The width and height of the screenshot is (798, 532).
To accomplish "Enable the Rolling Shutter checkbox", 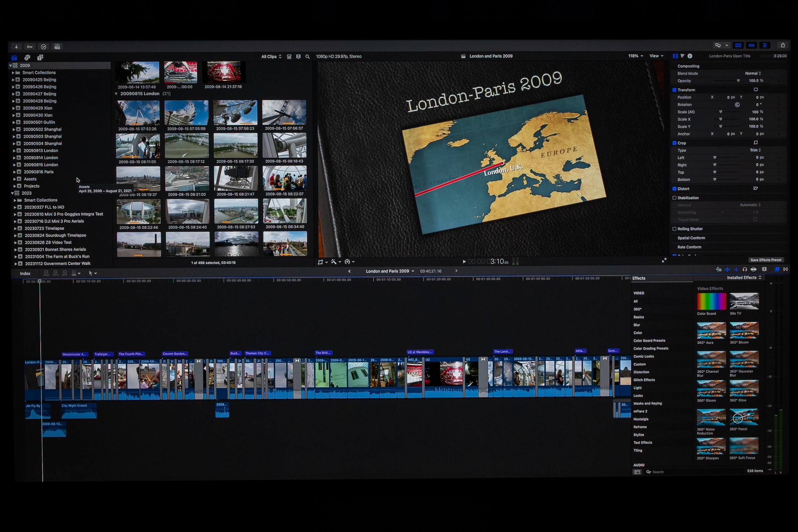I will tap(674, 229).
